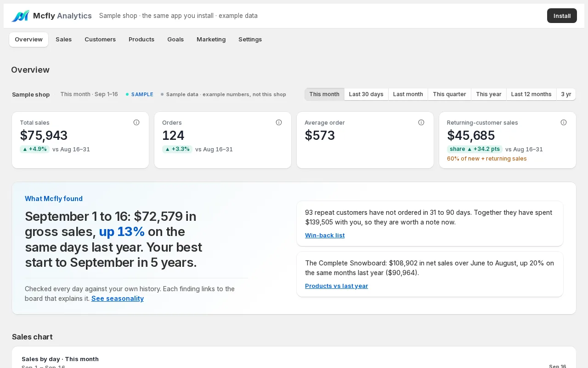Click the +4.9% badge on Total sales
588x368 pixels.
click(34, 149)
